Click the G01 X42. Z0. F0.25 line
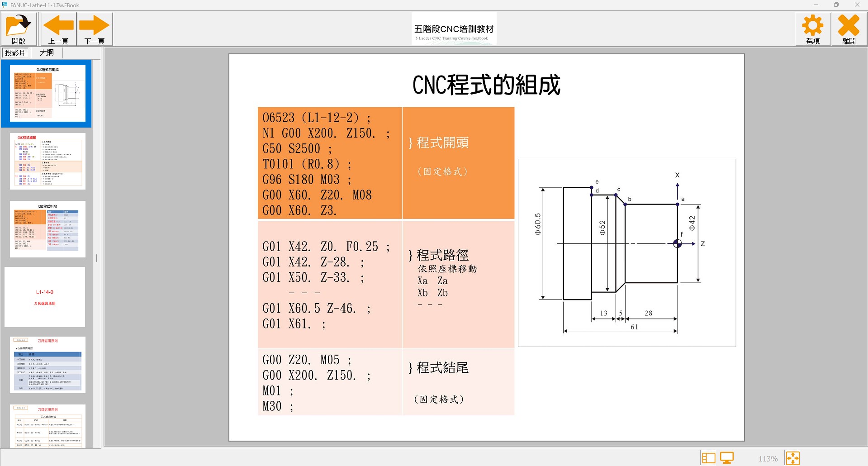Screen dimensions: 868x466 (x=326, y=247)
